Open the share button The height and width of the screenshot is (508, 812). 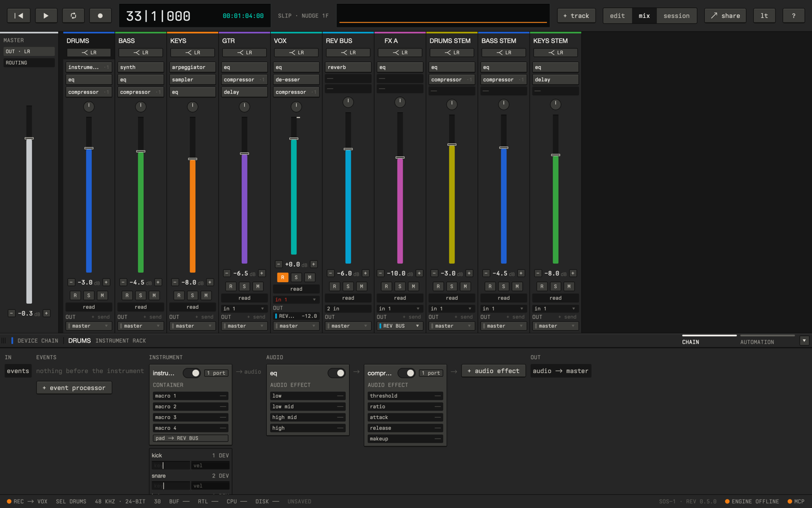pos(725,16)
